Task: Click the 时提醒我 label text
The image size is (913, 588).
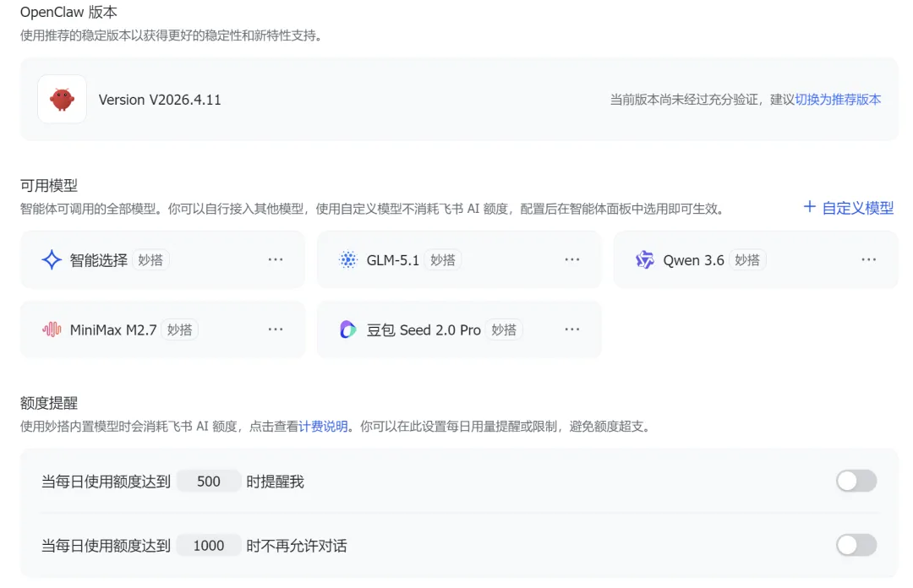Action: click(275, 482)
